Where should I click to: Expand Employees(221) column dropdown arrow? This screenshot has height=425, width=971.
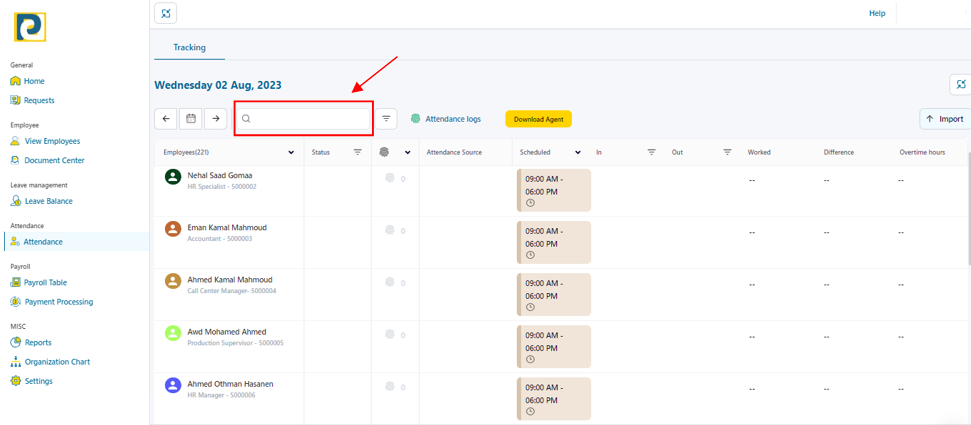coord(291,152)
